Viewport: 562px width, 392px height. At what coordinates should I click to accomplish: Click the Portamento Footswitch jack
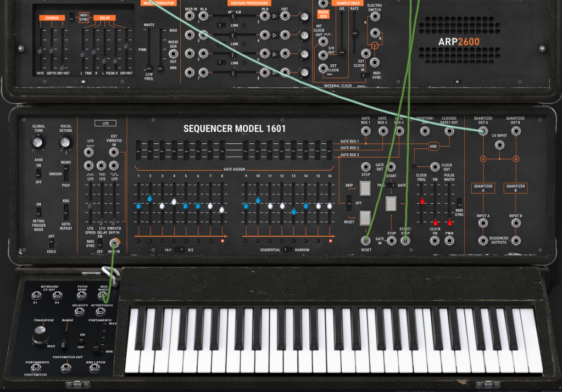[36, 368]
